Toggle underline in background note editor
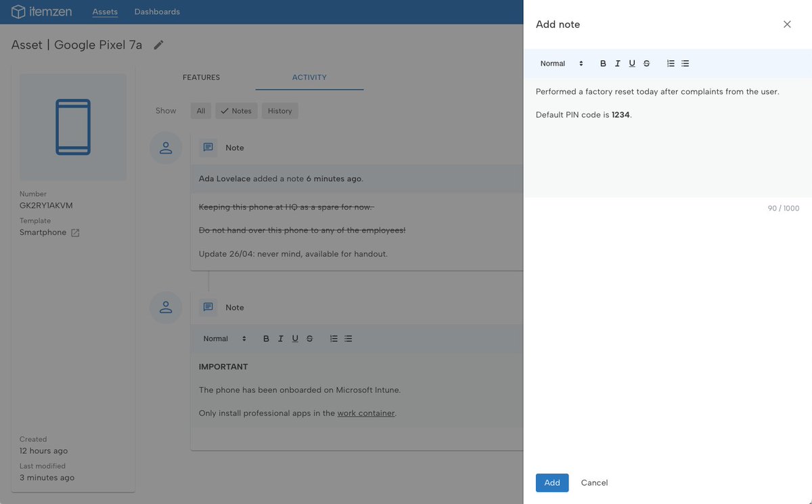812x504 pixels. pyautogui.click(x=295, y=338)
